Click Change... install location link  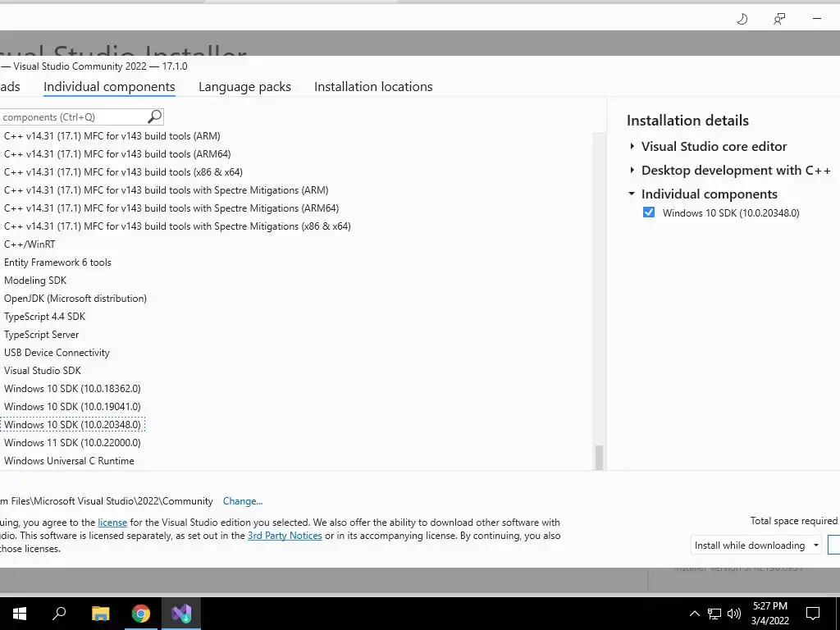pos(243,501)
